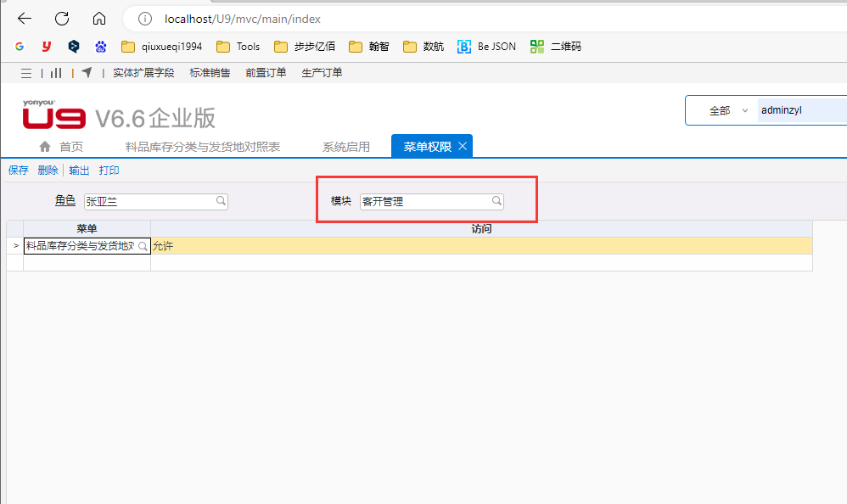Click the navigation arrow icon in U9 toolbar
This screenshot has height=504, width=847.
[x=87, y=73]
